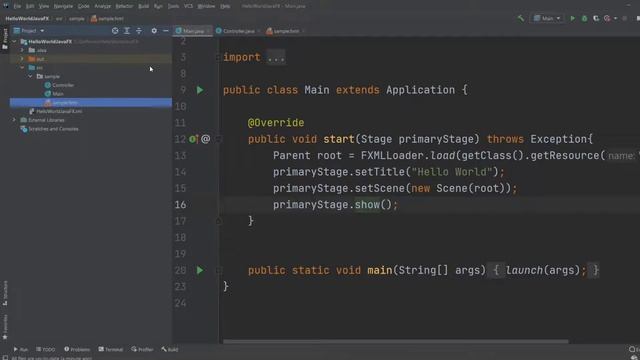This screenshot has height=360, width=640.
Task: Click the Debug bug icon in toolbar
Action: coord(584,18)
